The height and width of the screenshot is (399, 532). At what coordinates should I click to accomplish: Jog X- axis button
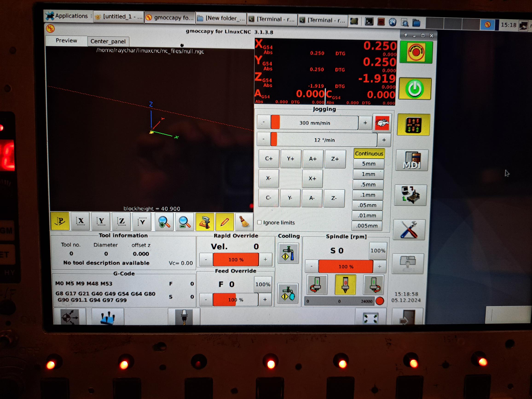(x=269, y=179)
